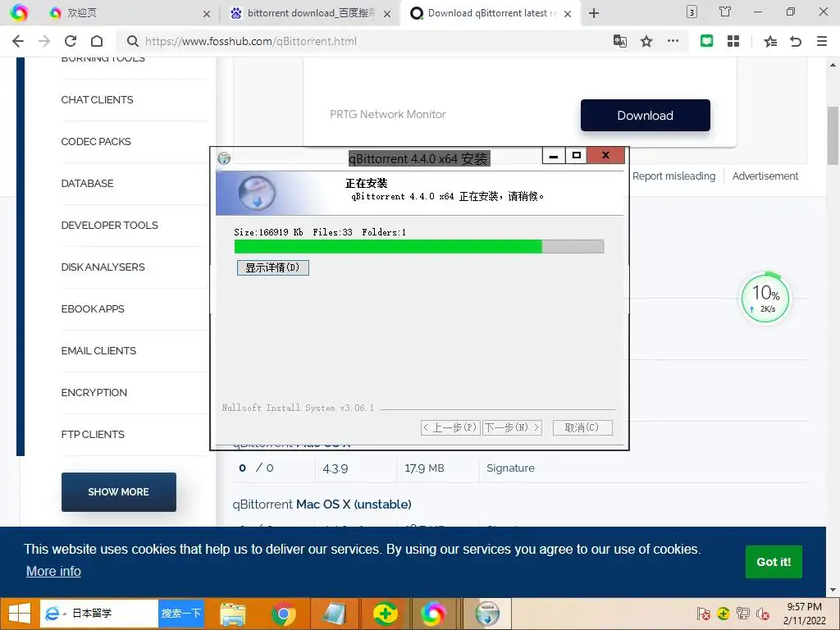Viewport: 840px width, 630px height.
Task: Click the qBittorrent Mac OS X (unstable) link
Action: pyautogui.click(x=322, y=504)
